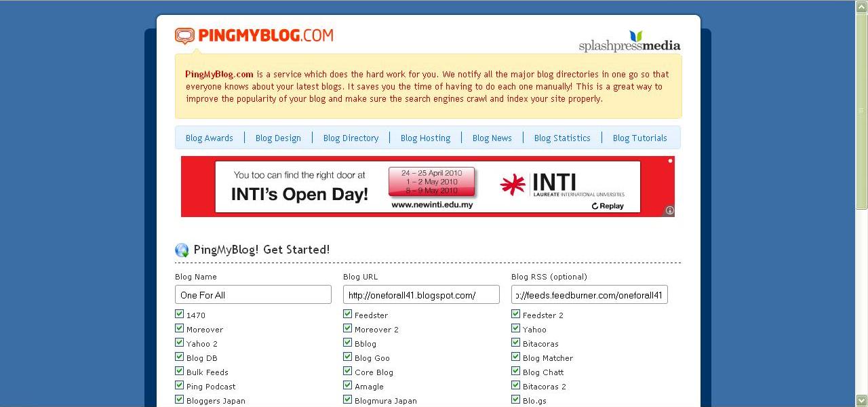Uncheck the Moreover 2 checkbox
Image resolution: width=868 pixels, height=407 pixels.
pos(347,328)
